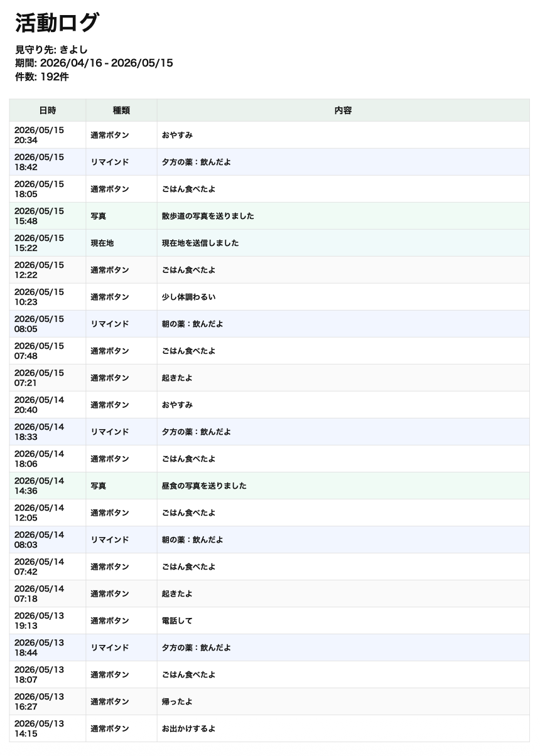Select the 見守り先: きよし line
This screenshot has width=540, height=756.
[51, 50]
